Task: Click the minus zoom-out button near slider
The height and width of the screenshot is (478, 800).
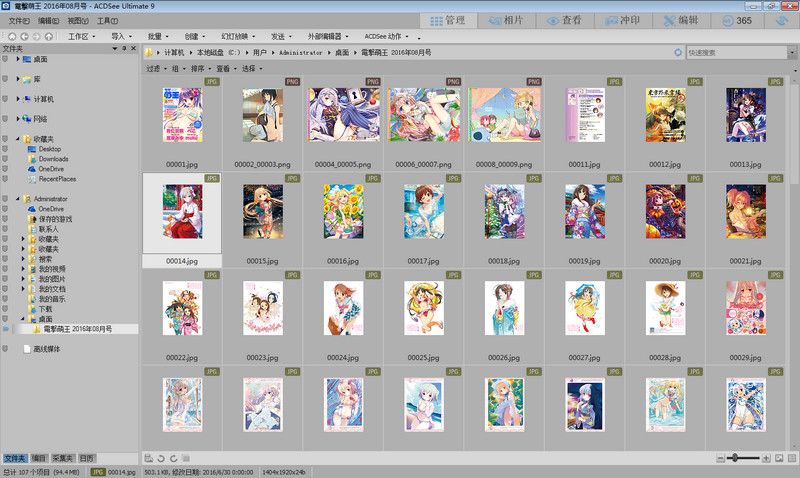Action: click(x=720, y=458)
